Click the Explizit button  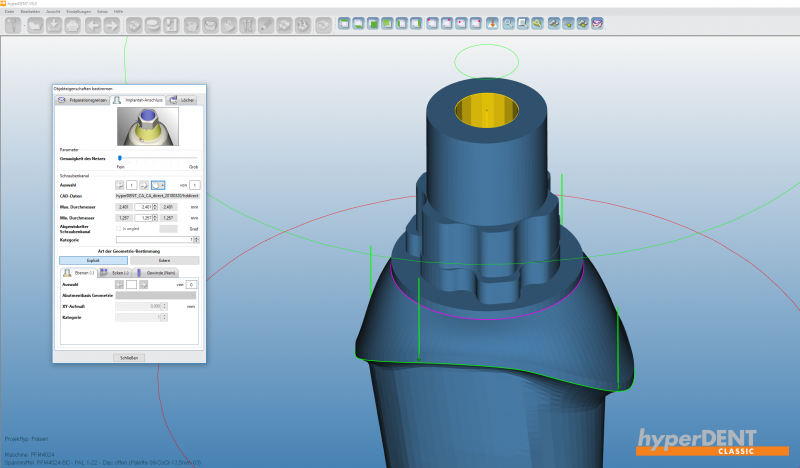tap(93, 261)
